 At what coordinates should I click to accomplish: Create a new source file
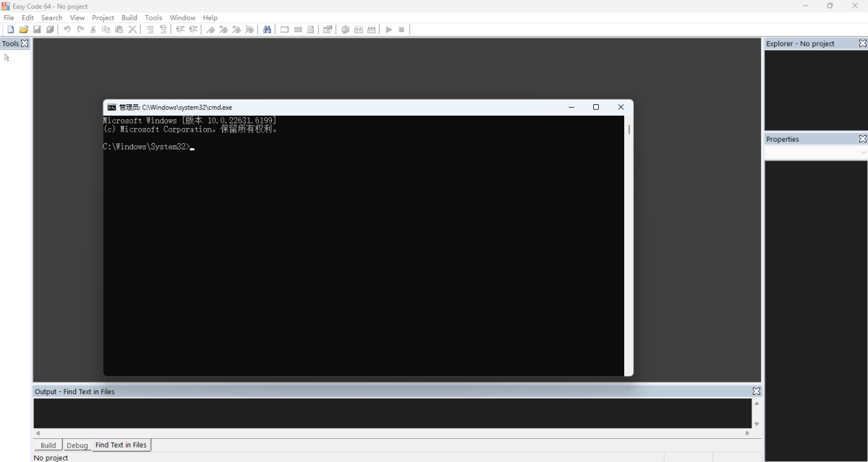coord(10,30)
